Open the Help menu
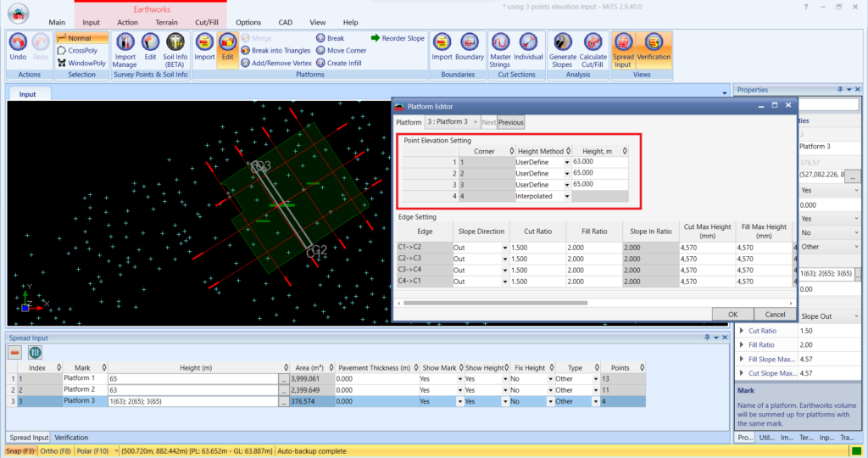The height and width of the screenshot is (458, 868). coord(350,23)
